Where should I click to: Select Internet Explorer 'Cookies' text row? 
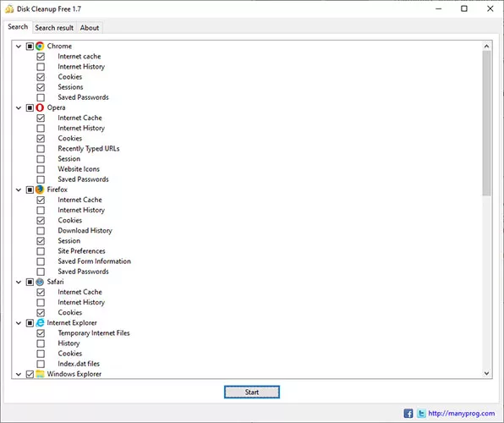[x=70, y=354]
